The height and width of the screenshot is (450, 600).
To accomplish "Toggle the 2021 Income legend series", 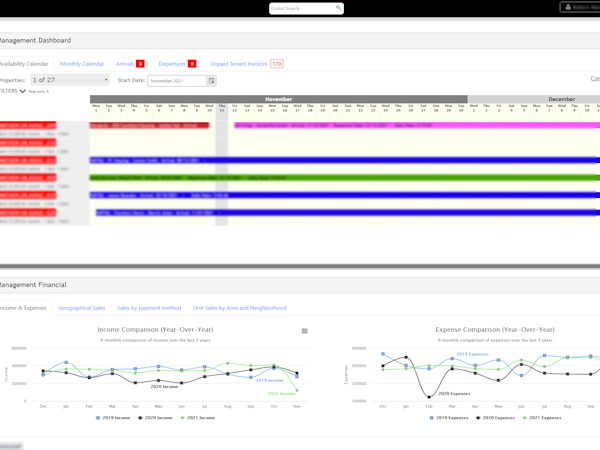I will [197, 417].
